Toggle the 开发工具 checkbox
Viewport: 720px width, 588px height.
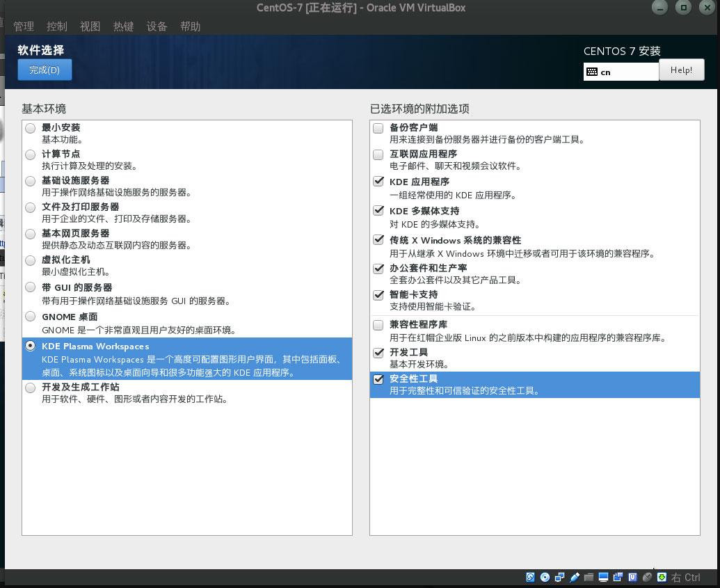click(x=378, y=353)
